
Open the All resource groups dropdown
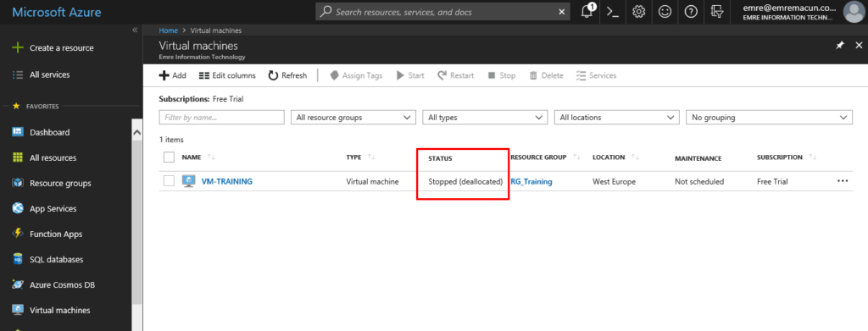tap(353, 118)
